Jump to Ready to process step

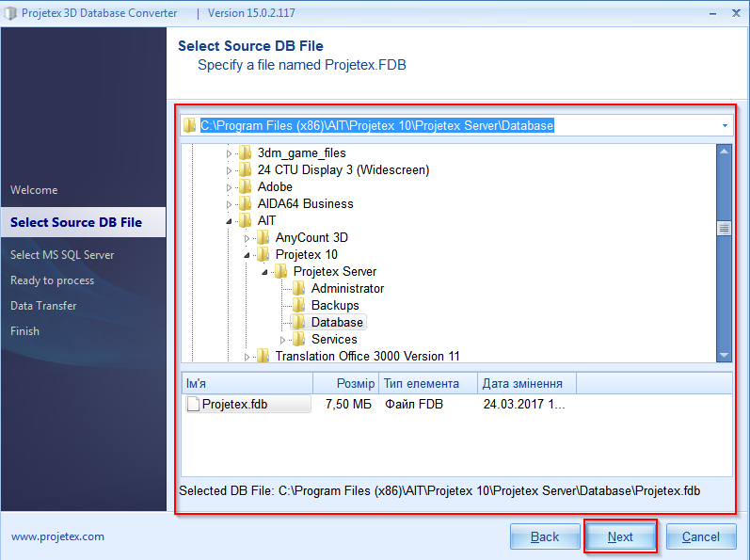tap(52, 280)
